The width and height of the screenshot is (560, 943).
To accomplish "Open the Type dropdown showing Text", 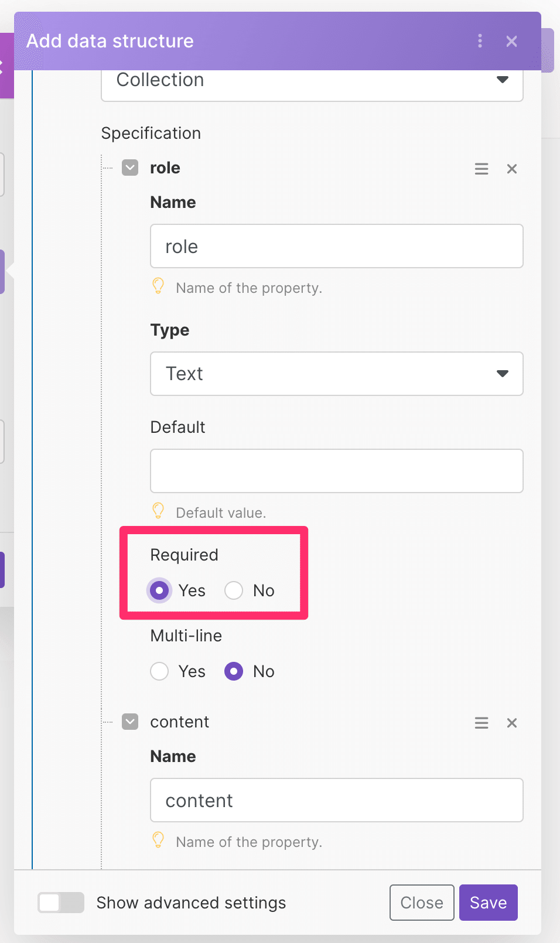I will 337,374.
